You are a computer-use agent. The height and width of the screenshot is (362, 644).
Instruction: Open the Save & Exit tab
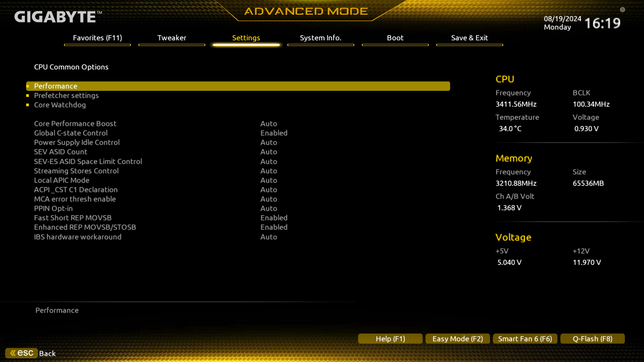[x=469, y=38]
